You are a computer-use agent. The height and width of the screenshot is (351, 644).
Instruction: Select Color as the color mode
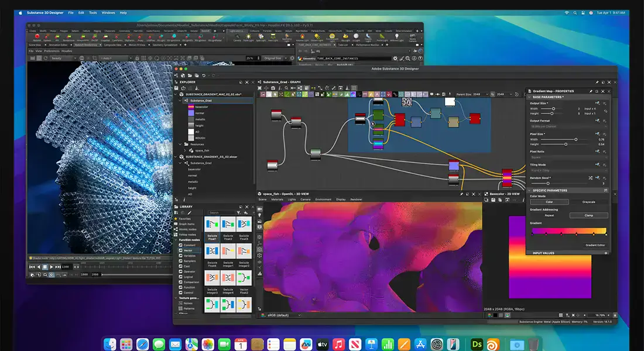point(550,202)
